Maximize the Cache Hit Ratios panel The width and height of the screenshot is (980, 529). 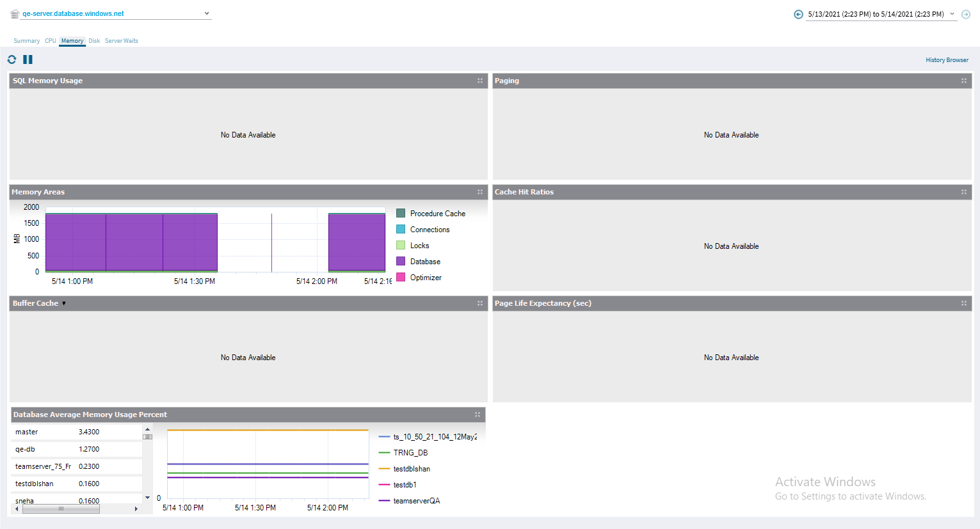point(964,192)
